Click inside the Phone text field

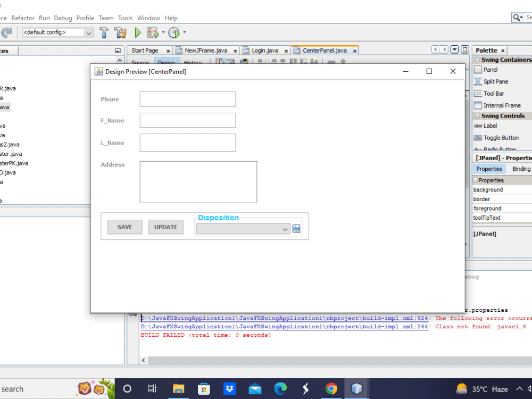point(187,99)
